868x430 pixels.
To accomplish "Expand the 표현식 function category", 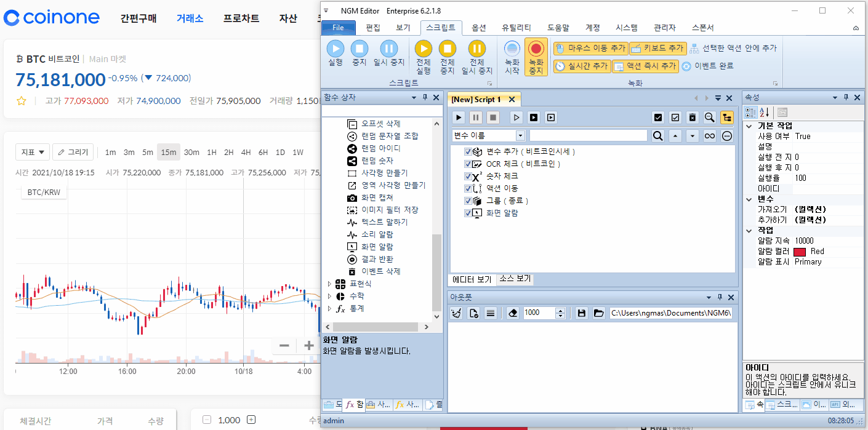I will click(x=329, y=284).
